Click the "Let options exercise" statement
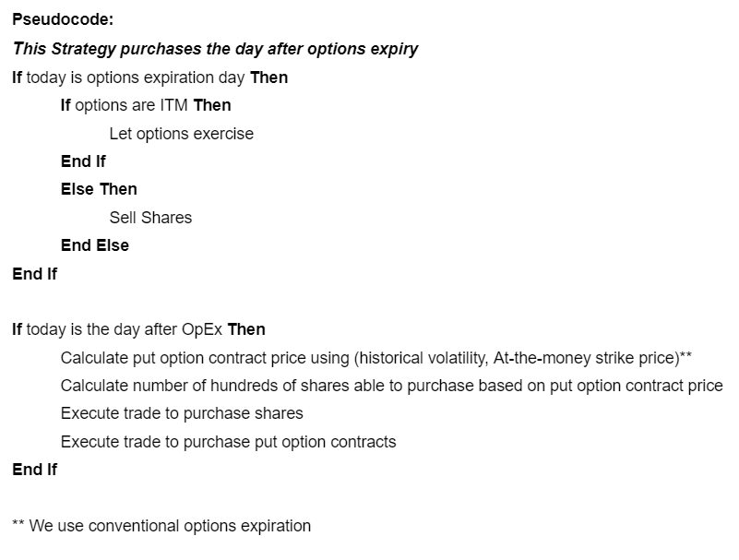The width and height of the screenshot is (739, 560). coord(181,134)
